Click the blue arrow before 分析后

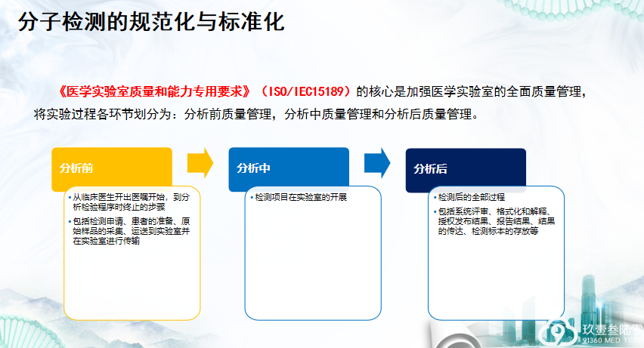tap(376, 162)
